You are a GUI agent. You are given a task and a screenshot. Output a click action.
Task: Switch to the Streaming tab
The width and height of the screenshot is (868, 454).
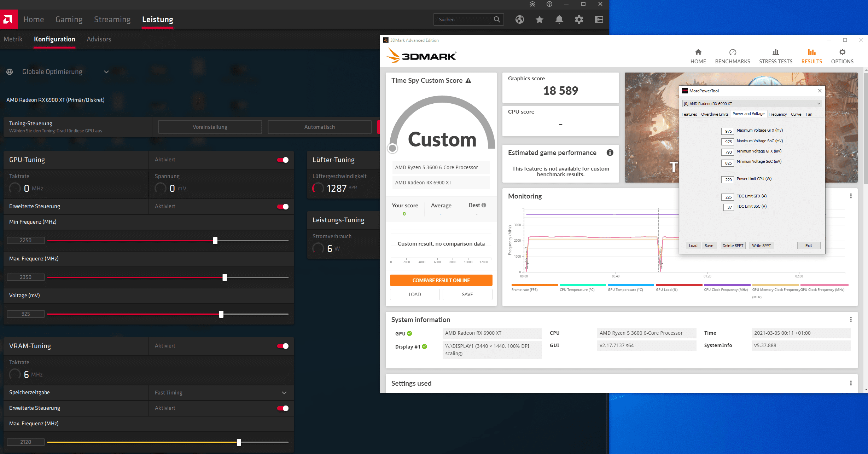click(x=112, y=19)
